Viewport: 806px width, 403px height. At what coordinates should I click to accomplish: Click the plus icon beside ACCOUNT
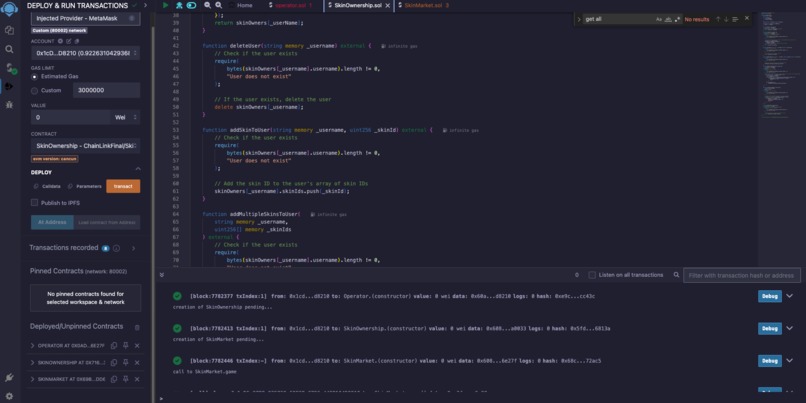click(x=60, y=41)
